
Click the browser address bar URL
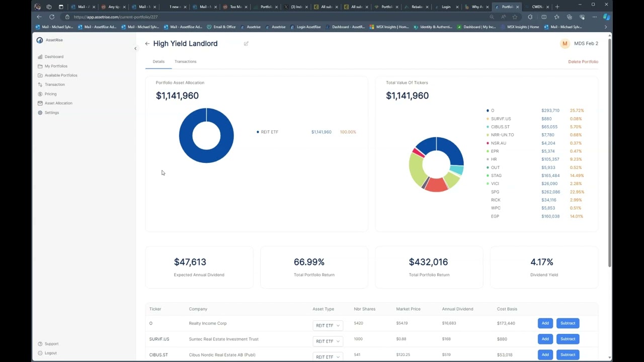(116, 17)
